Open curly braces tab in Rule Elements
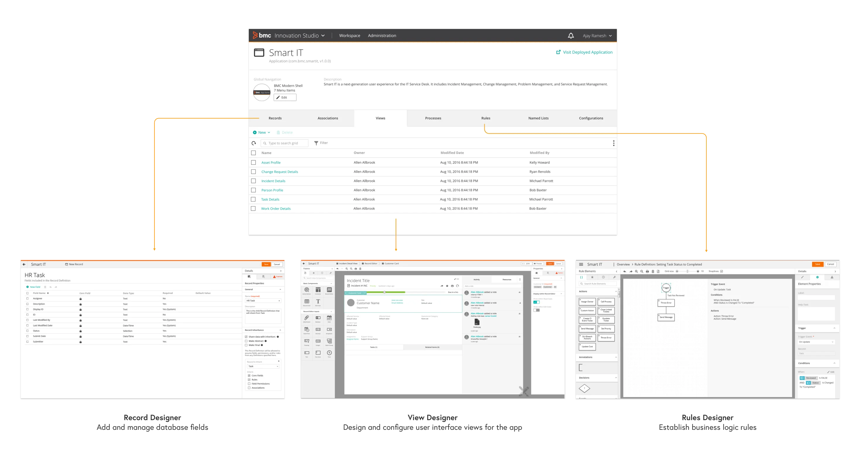The height and width of the screenshot is (455, 868). (582, 277)
